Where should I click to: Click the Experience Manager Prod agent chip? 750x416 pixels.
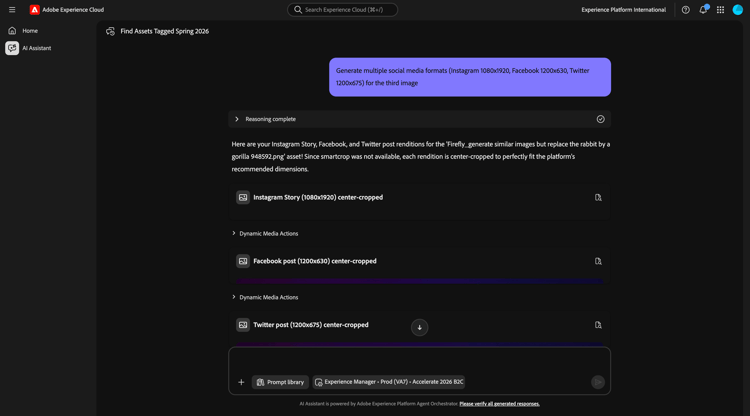pyautogui.click(x=389, y=382)
